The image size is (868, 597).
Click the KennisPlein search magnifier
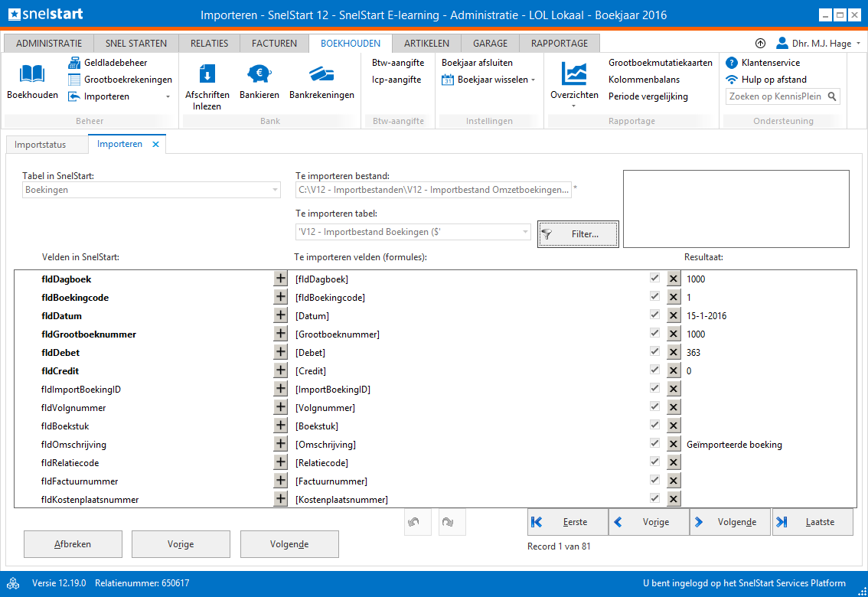click(x=831, y=96)
